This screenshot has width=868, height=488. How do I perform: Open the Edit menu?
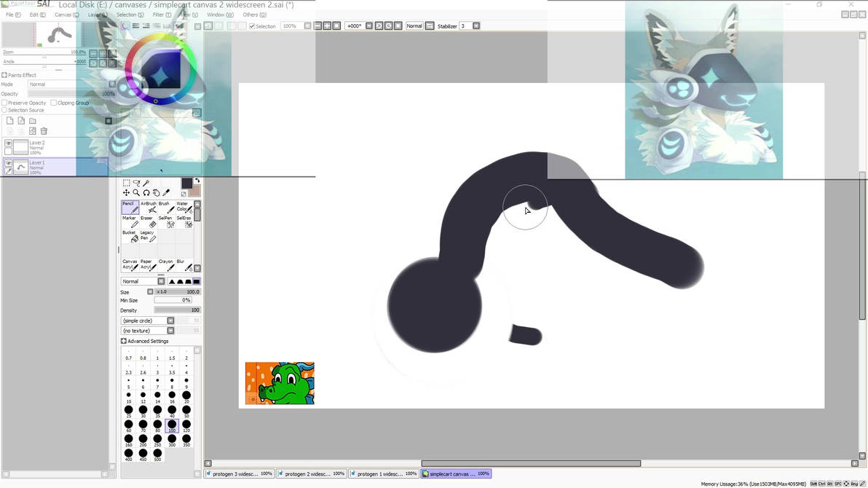pos(37,15)
